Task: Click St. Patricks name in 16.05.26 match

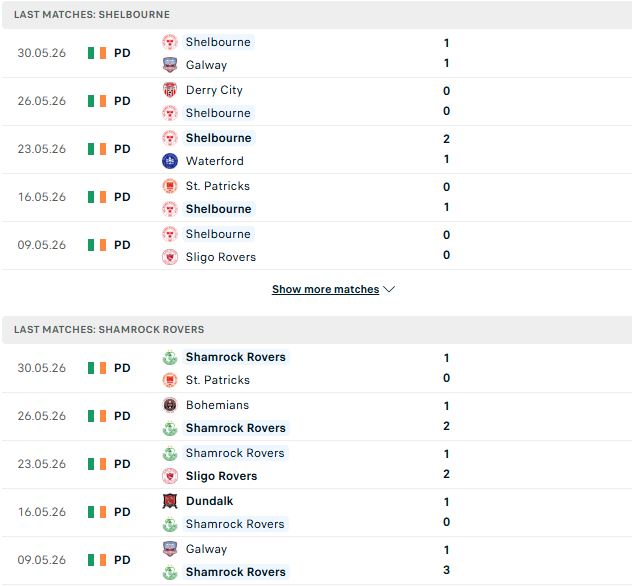Action: (x=218, y=186)
